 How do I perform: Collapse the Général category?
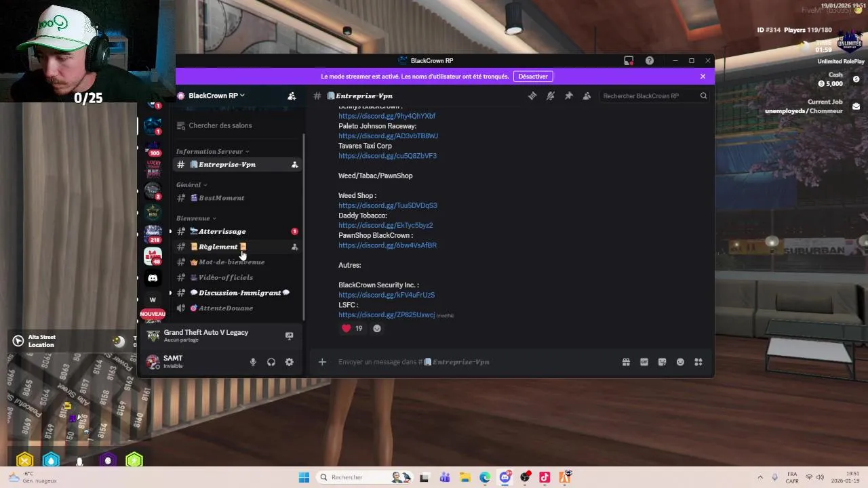point(191,184)
